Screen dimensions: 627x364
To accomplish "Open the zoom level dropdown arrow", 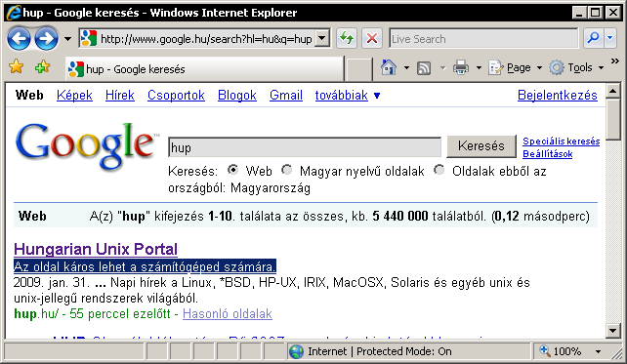I will pos(598,351).
